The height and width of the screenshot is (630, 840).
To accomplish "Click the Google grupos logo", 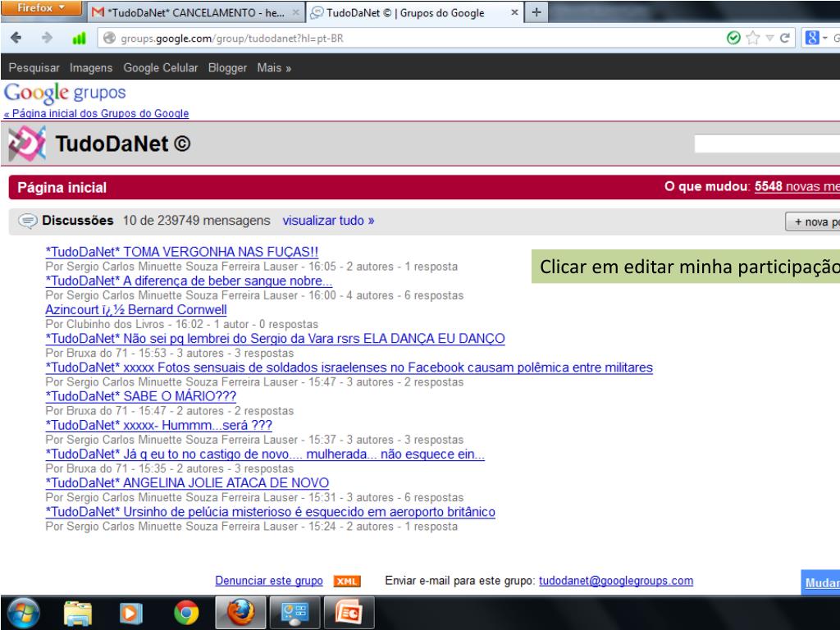I will coord(65,94).
